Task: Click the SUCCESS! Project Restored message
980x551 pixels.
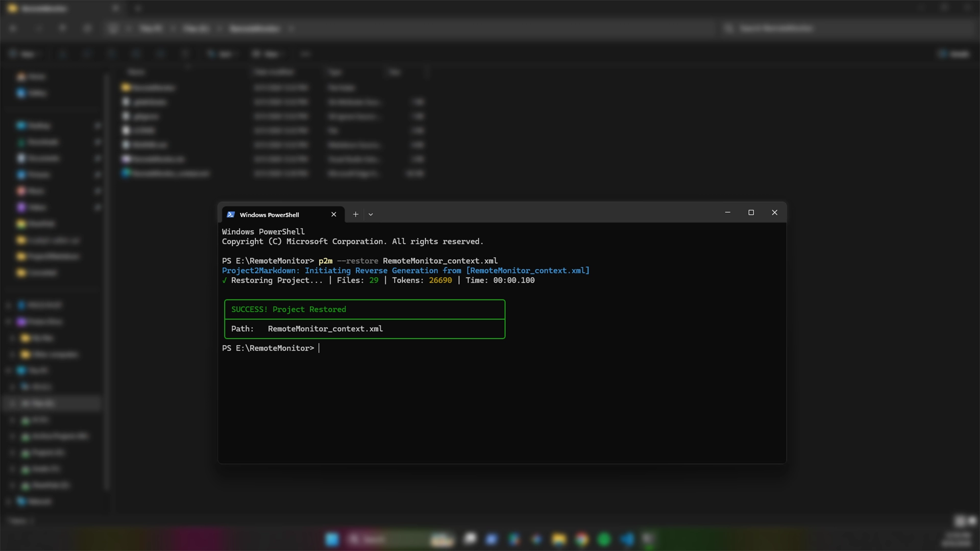Action: click(288, 309)
